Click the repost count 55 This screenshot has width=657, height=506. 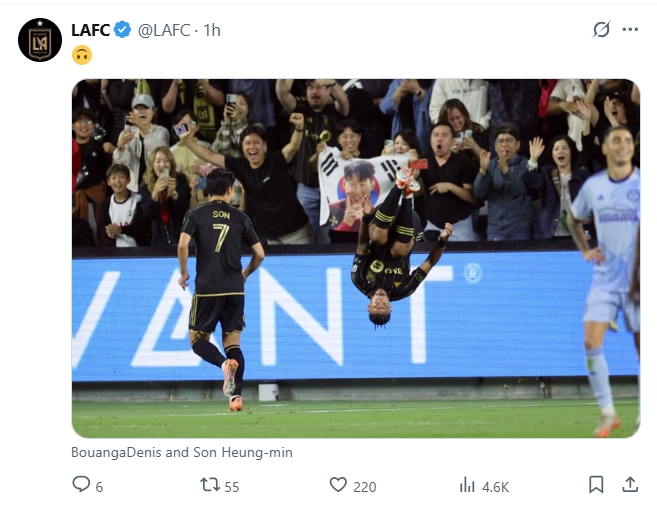pos(232,487)
